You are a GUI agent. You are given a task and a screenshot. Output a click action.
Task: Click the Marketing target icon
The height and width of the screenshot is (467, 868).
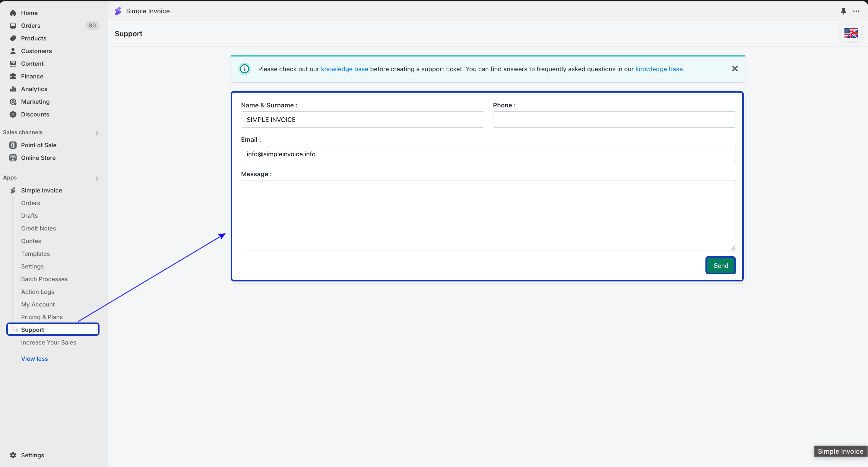(13, 102)
